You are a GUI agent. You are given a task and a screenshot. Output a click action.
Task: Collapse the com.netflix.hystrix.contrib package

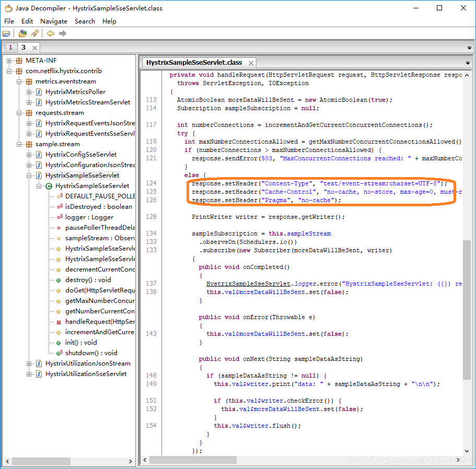click(9, 71)
